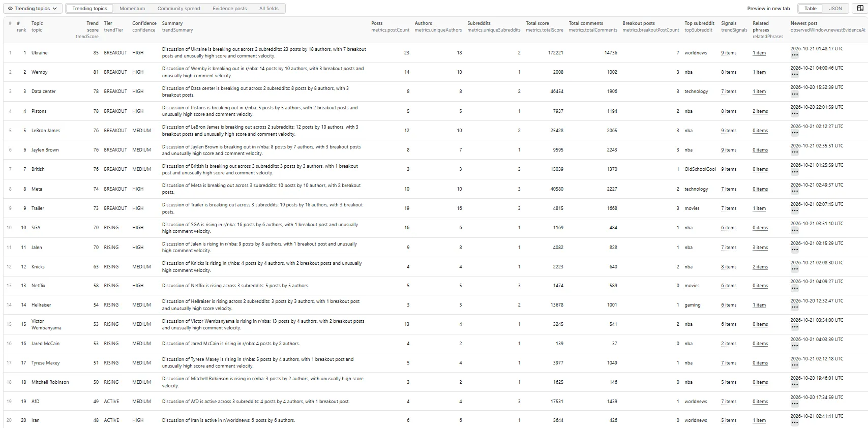This screenshot has width=868, height=428.
Task: Open the ellipsis menu in the Ukraine row
Action: pyautogui.click(x=795, y=56)
